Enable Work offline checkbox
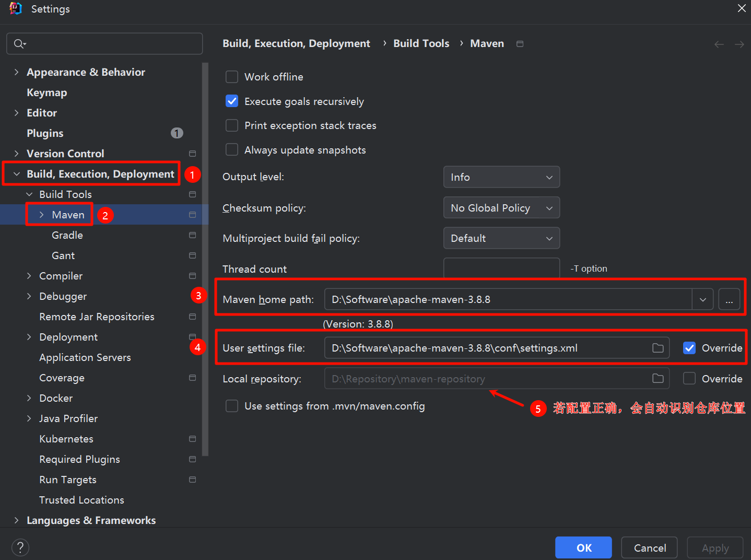The image size is (751, 560). (232, 77)
